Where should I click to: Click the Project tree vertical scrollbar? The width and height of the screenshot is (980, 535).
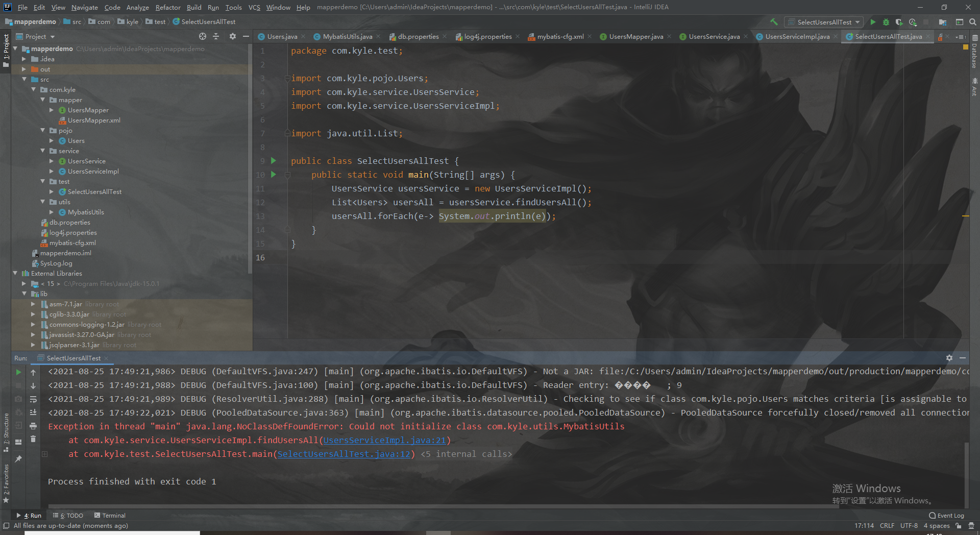pos(250,158)
